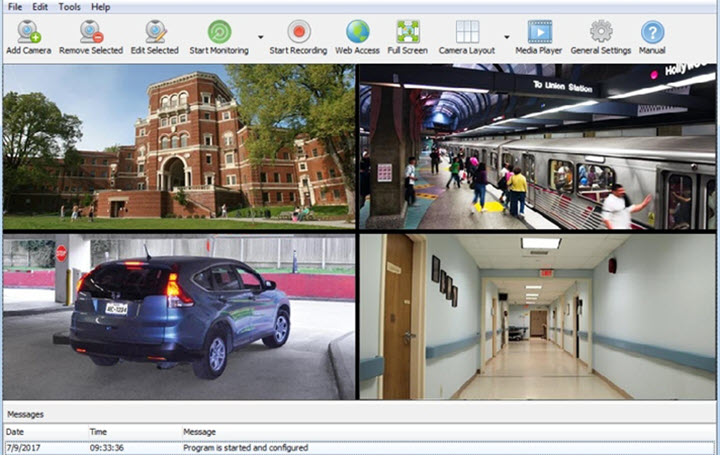Click the Add Camera icon

click(28, 32)
